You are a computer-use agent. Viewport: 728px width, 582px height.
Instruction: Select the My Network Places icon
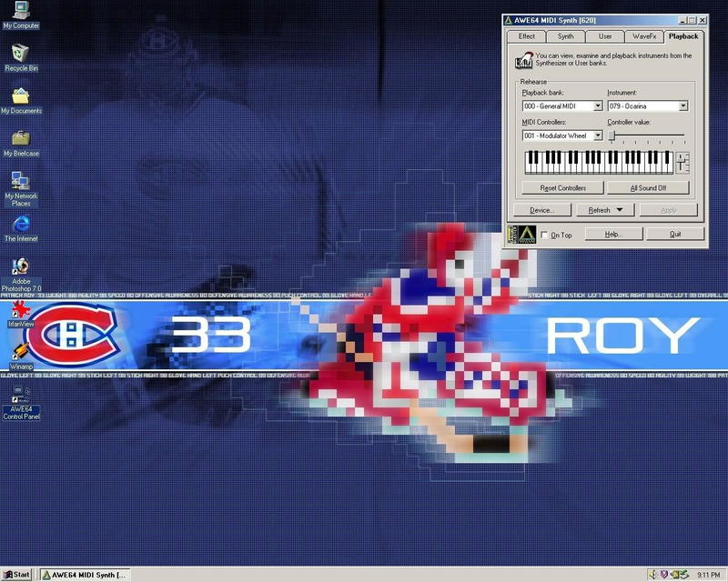click(x=21, y=188)
